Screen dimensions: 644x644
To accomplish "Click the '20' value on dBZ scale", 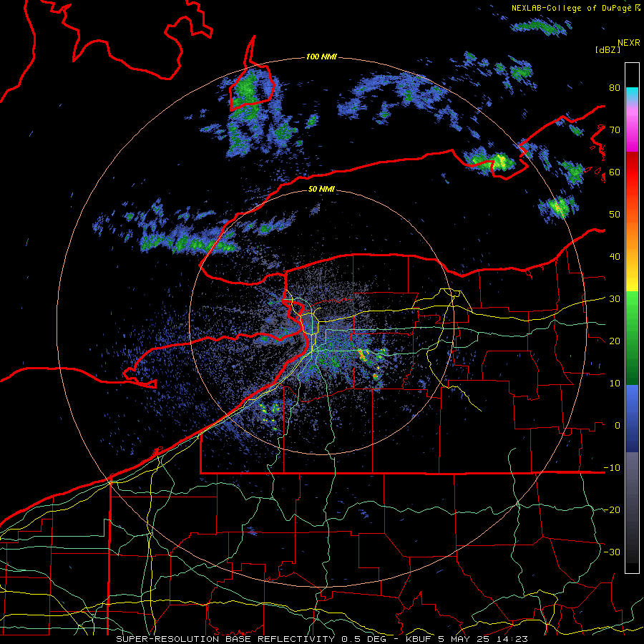I will pyautogui.click(x=615, y=341).
